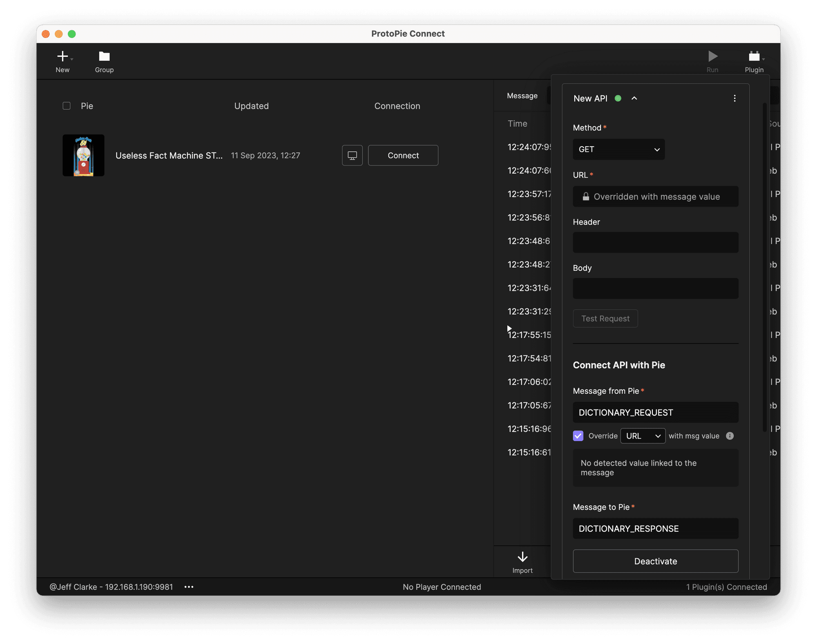
Task: Select the Message tab header
Action: pyautogui.click(x=522, y=96)
